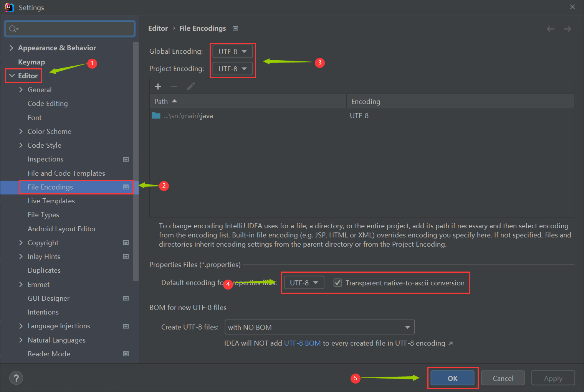Close the Settings dialog
The width and height of the screenshot is (584, 392).
pos(572,7)
